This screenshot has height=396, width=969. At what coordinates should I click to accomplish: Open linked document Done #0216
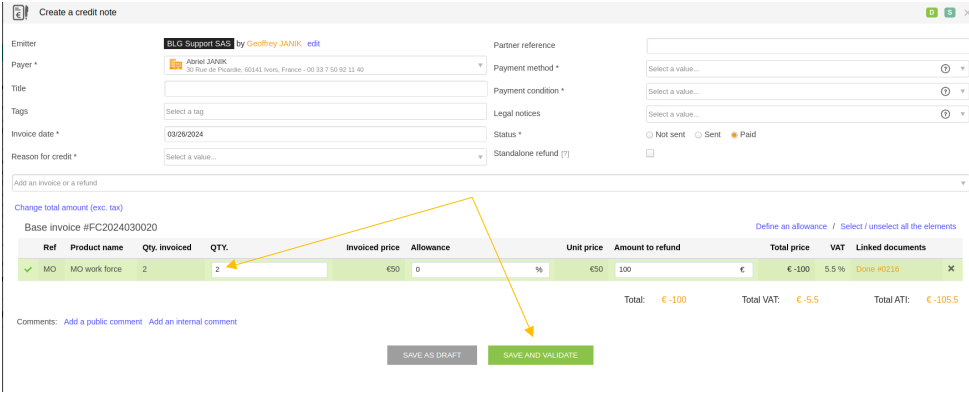coord(878,269)
